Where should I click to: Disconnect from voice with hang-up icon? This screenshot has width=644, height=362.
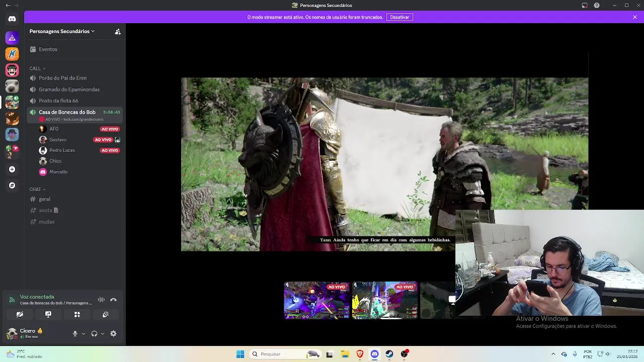point(113,300)
